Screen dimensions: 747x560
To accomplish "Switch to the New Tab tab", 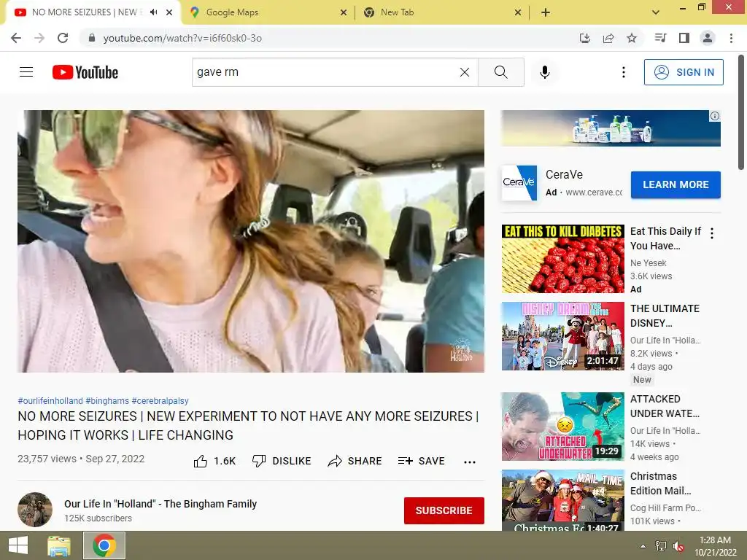I will click(x=441, y=12).
